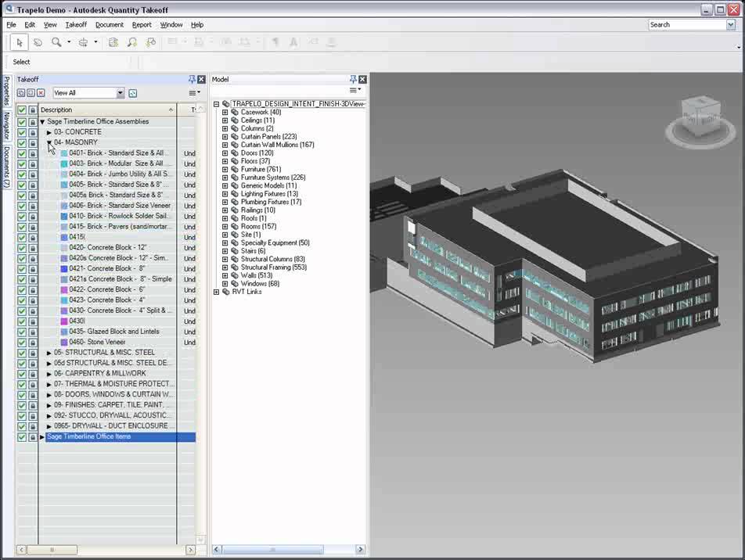This screenshot has height=560, width=745.
Task: Click the Casework category layers icon
Action: (x=235, y=113)
